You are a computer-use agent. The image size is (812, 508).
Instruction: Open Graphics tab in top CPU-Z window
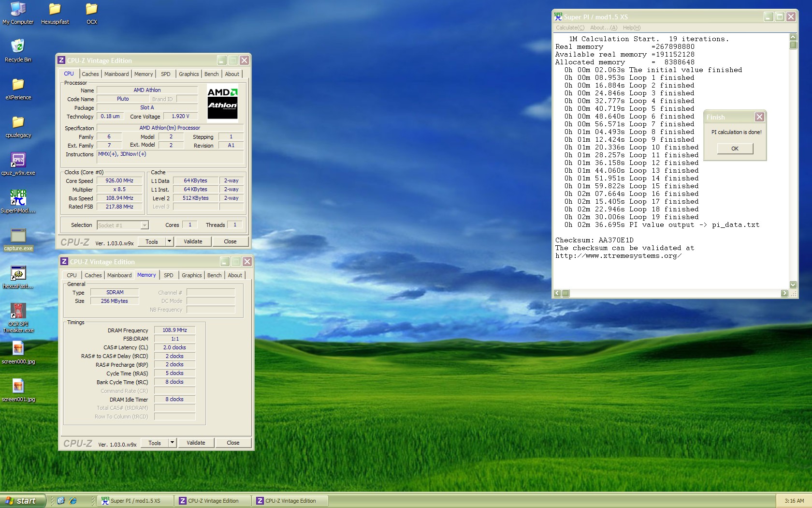pos(188,74)
